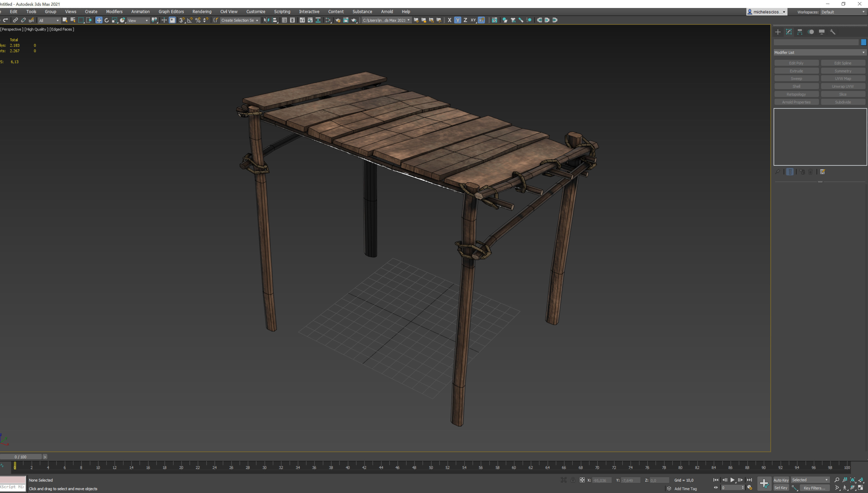The height and width of the screenshot is (493, 868).
Task: Click the Time Configuration icon
Action: point(750,488)
